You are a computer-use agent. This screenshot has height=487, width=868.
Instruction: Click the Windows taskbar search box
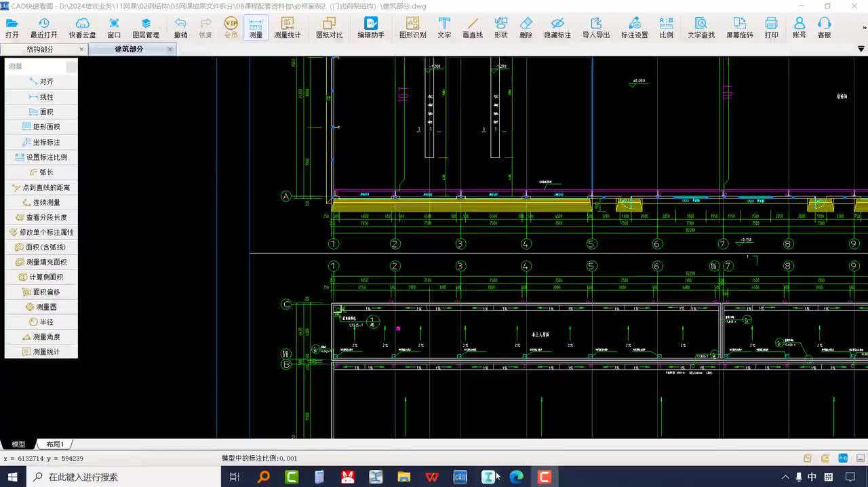[x=122, y=477]
